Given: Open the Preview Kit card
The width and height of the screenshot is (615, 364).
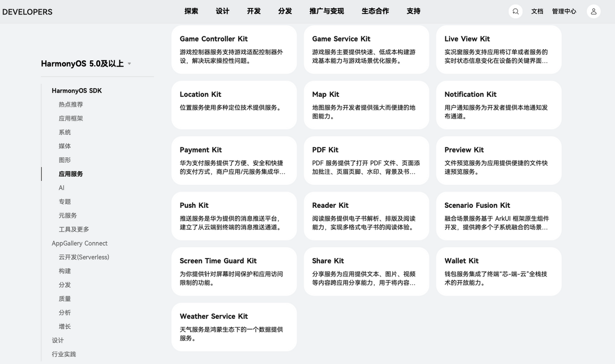Looking at the screenshot, I should tap(499, 161).
